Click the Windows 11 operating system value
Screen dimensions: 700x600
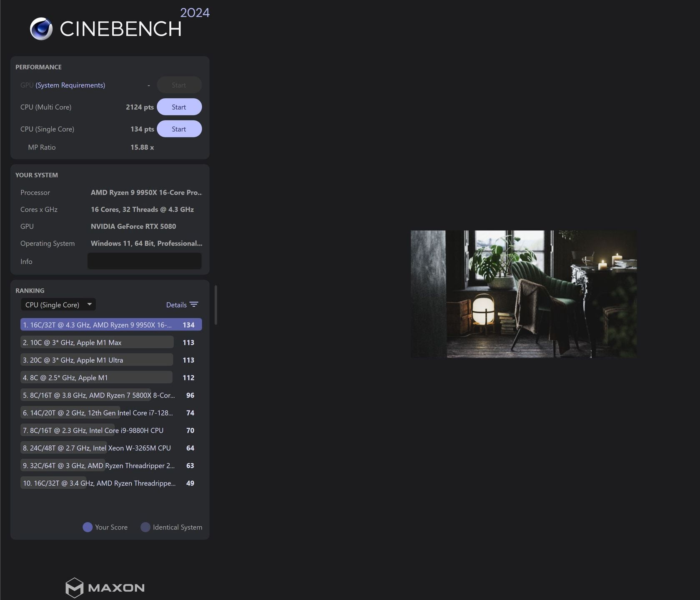pyautogui.click(x=146, y=243)
